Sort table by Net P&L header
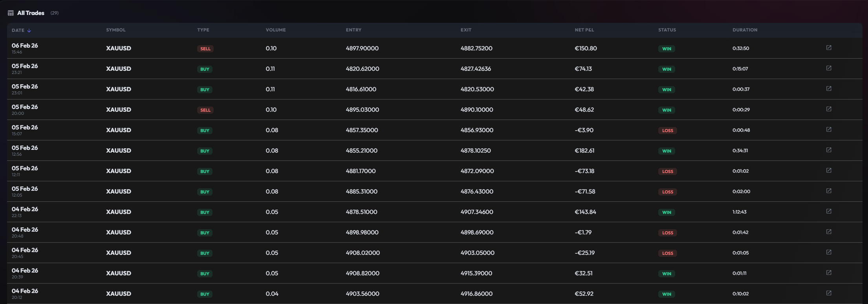Viewport: 868px width, 304px height. pos(584,30)
